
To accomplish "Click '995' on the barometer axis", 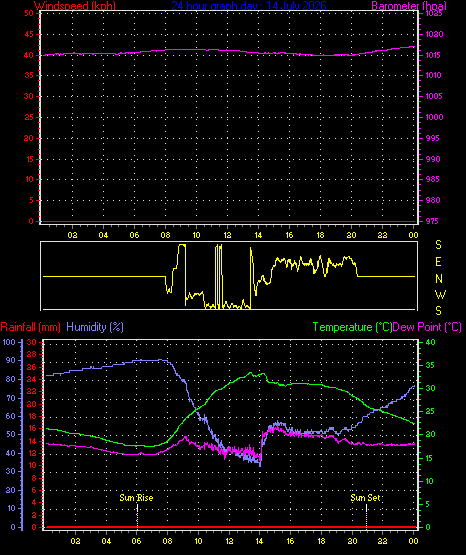I will coord(433,138).
